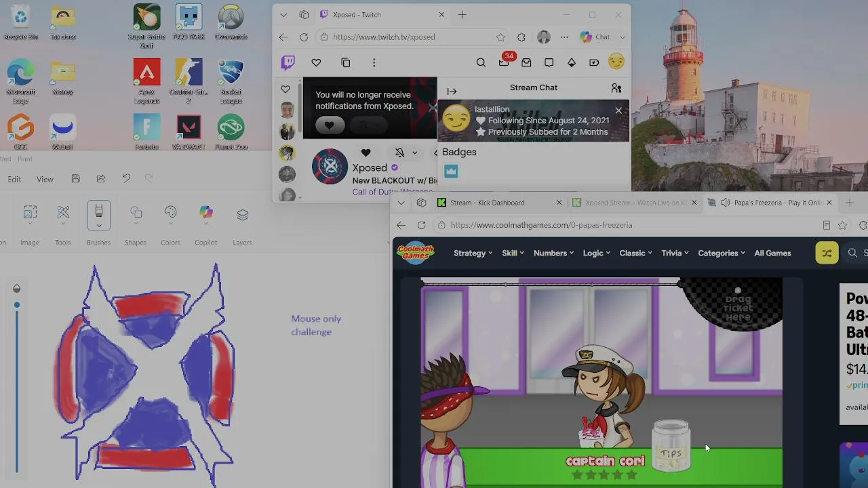Viewport: 868px width, 488px height.
Task: Toggle Xposed notification bell
Action: [x=399, y=152]
